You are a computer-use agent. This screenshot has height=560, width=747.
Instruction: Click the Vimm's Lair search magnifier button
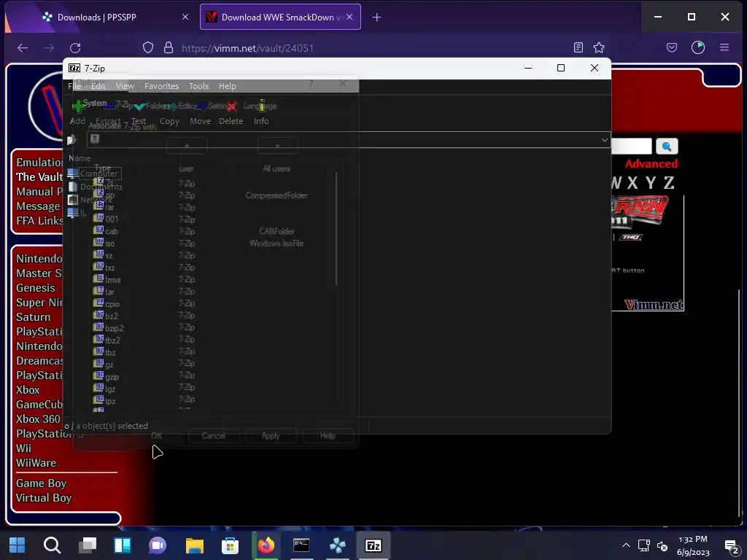667,146
